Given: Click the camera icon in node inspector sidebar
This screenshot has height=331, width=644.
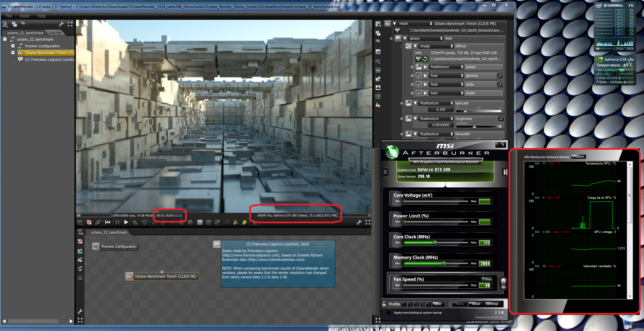Looking at the screenshot, I should [378, 61].
